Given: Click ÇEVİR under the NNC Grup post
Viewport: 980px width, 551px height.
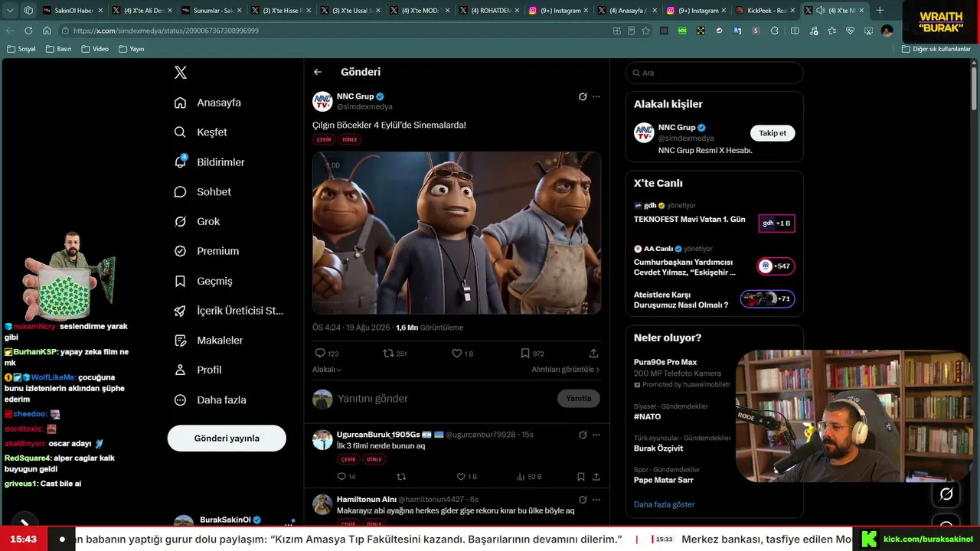Looking at the screenshot, I should tap(324, 139).
